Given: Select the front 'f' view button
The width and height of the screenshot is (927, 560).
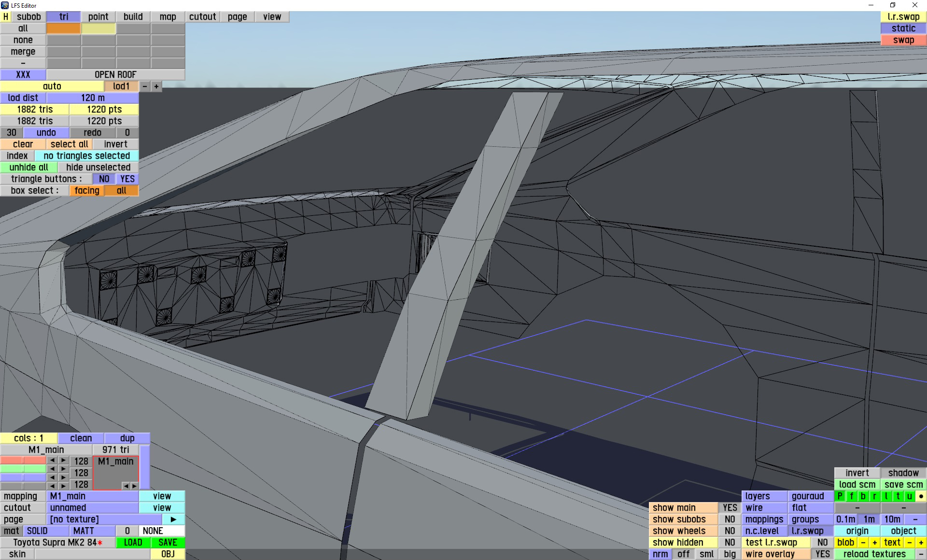Looking at the screenshot, I should pos(851,496).
